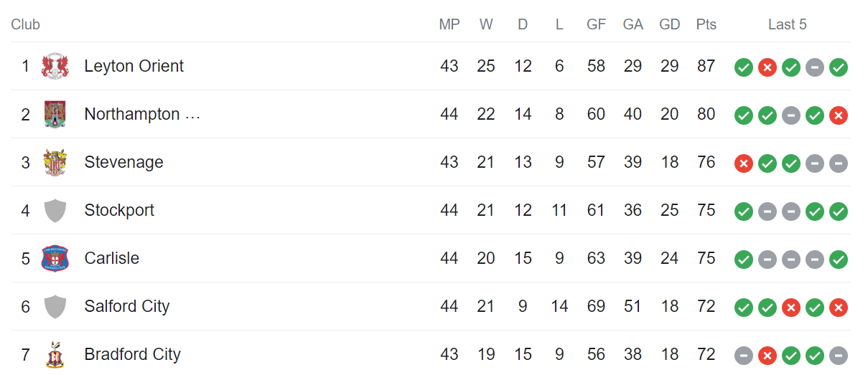Image resolution: width=868 pixels, height=375 pixels.
Task: Click the Pts column header
Action: tap(706, 24)
